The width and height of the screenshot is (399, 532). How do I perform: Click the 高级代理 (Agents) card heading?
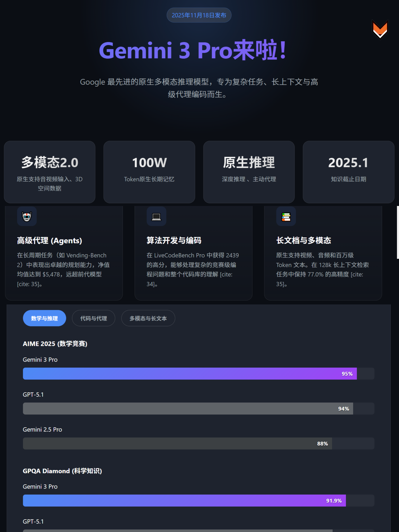point(50,240)
